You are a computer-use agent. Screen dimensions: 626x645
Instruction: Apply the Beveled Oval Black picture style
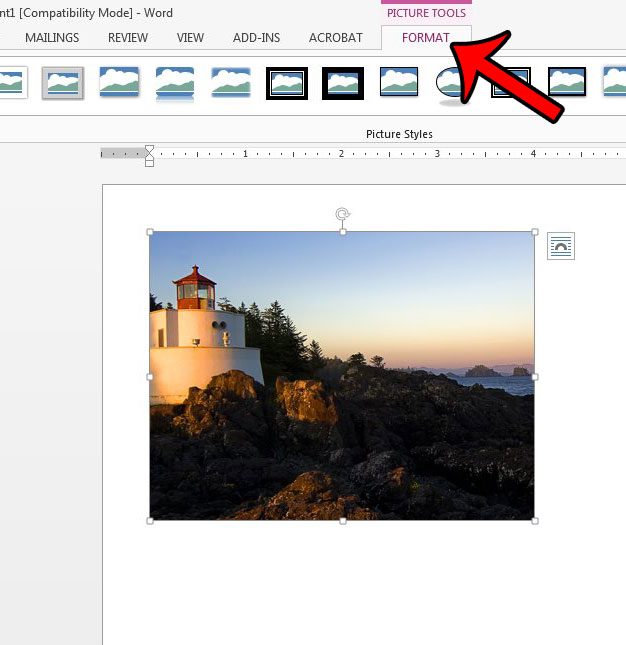[x=454, y=83]
